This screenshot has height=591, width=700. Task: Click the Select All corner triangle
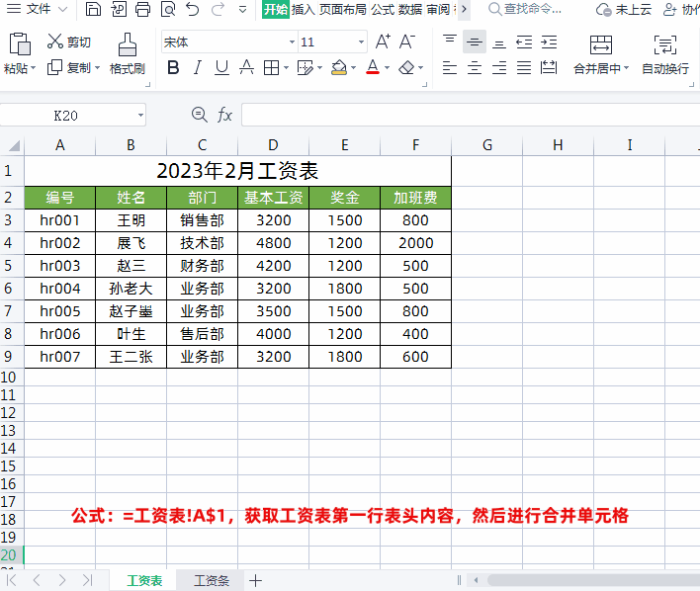14,145
